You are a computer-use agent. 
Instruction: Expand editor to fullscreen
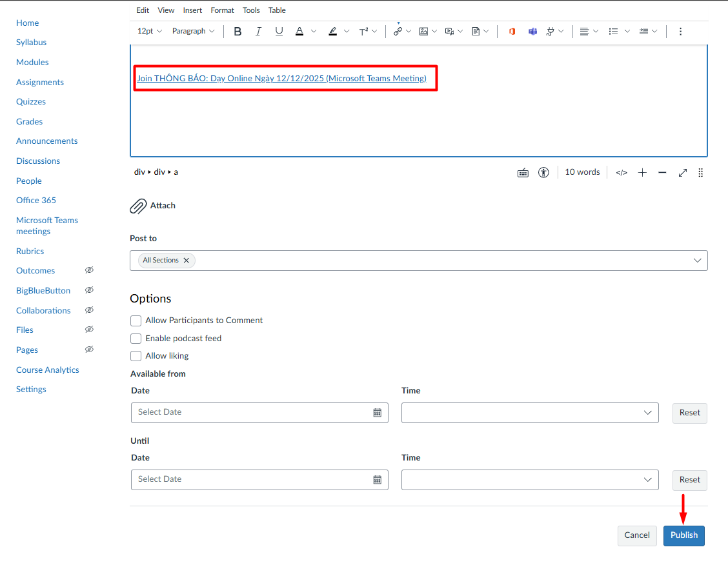(x=682, y=172)
